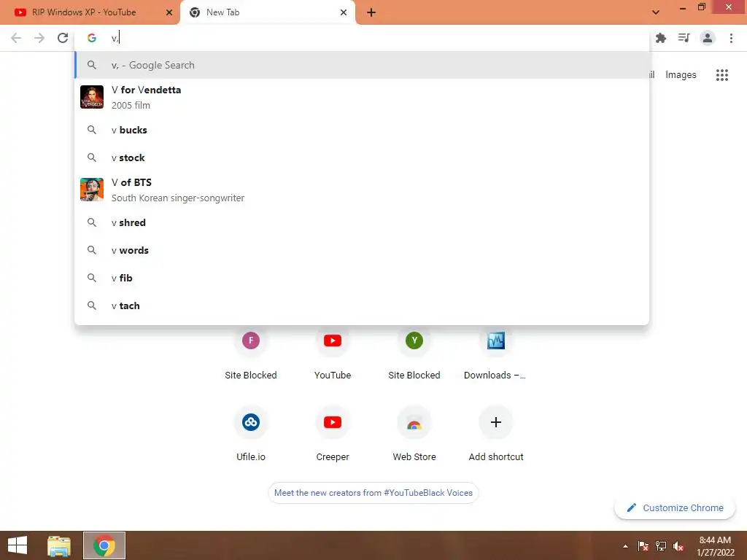Go back with the browser back arrow
The width and height of the screenshot is (747, 560).
pos(16,38)
